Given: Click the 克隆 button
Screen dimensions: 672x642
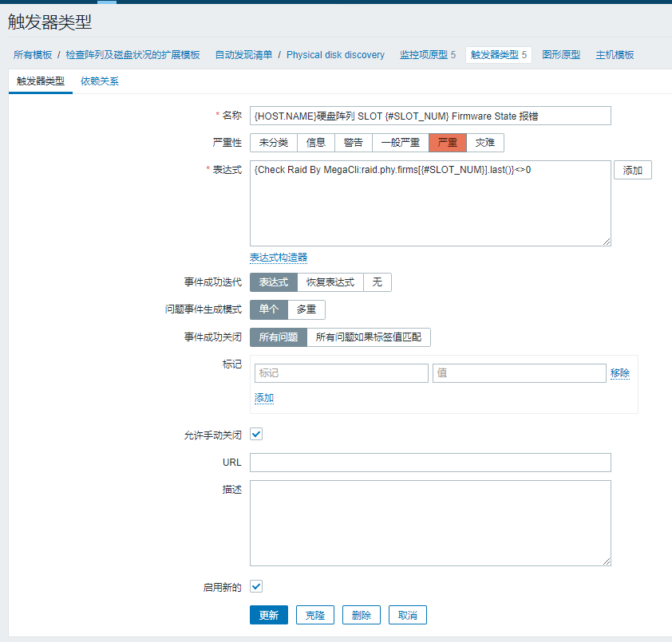Looking at the screenshot, I should click(x=315, y=615).
